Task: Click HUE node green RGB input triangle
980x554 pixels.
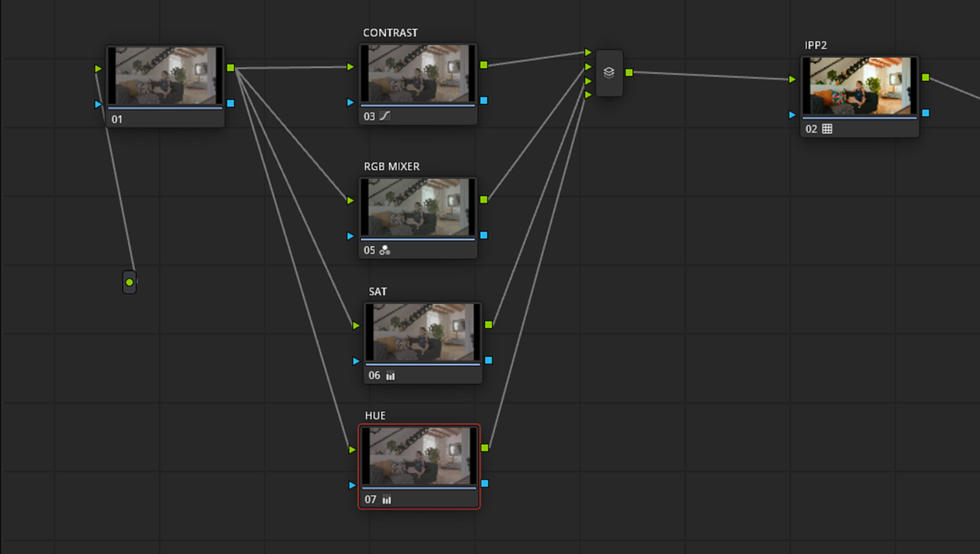Action: coord(352,450)
